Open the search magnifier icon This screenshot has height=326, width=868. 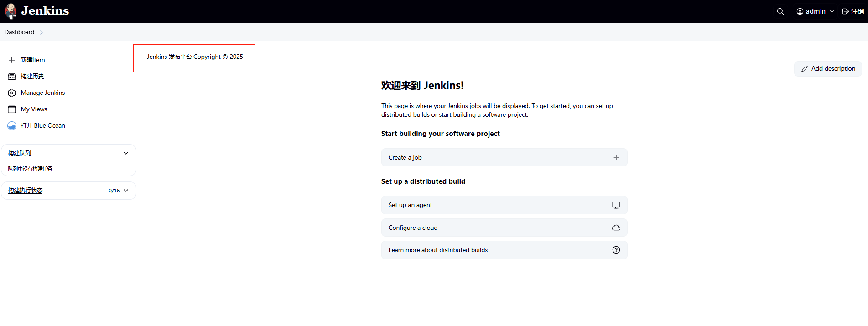[780, 11]
